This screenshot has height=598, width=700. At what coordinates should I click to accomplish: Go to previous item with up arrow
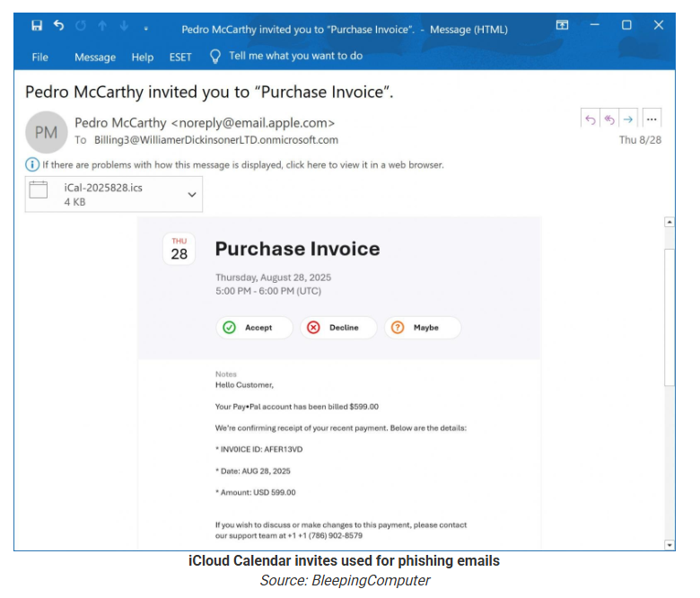pos(103,26)
